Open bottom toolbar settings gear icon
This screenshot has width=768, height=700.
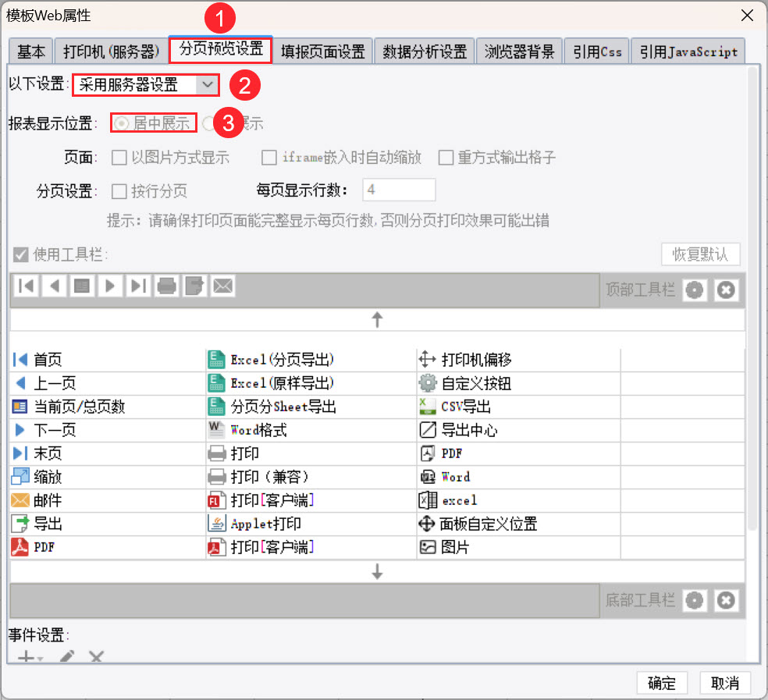click(x=695, y=600)
